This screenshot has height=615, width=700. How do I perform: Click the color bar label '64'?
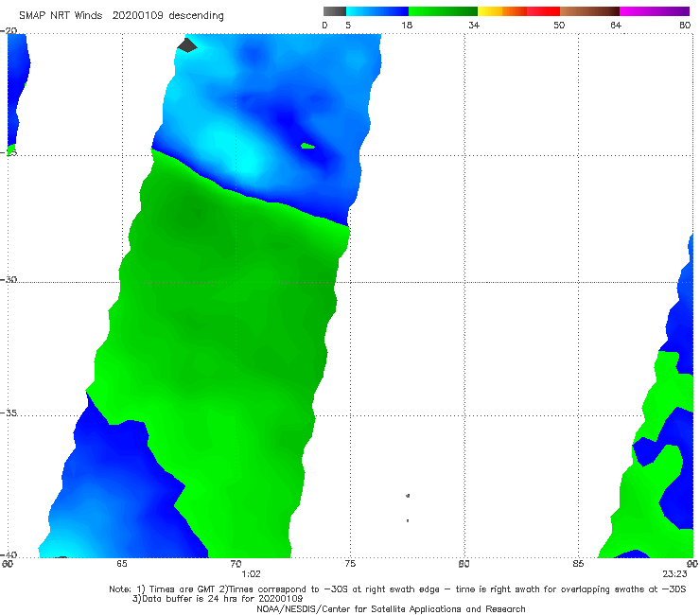coord(616,26)
